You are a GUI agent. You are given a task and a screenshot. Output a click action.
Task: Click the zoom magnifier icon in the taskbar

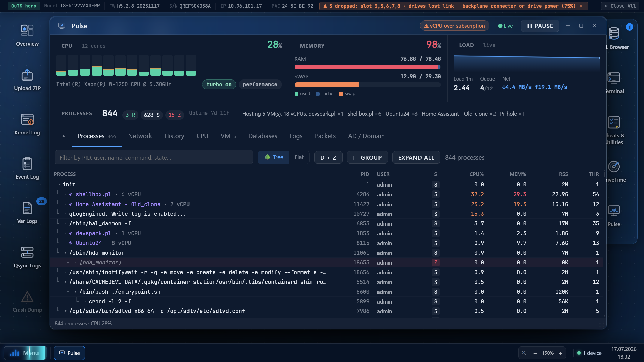pos(524,353)
